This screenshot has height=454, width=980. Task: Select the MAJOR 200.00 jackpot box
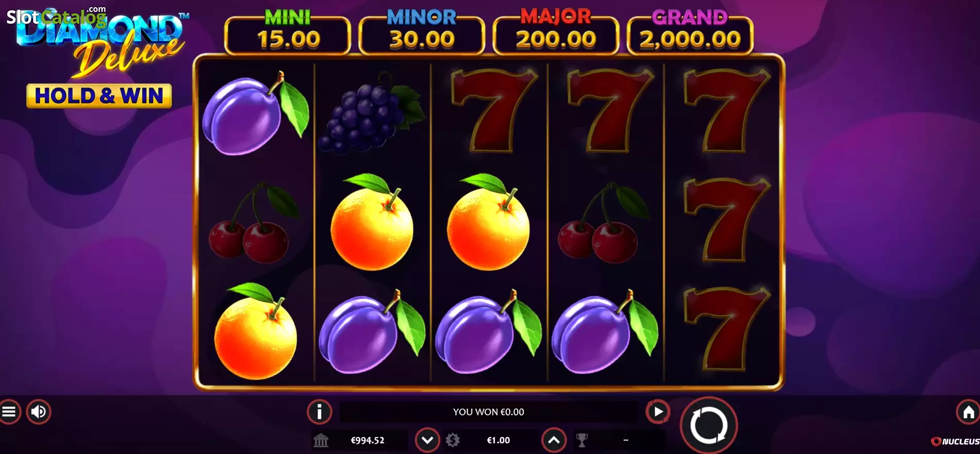tap(556, 32)
